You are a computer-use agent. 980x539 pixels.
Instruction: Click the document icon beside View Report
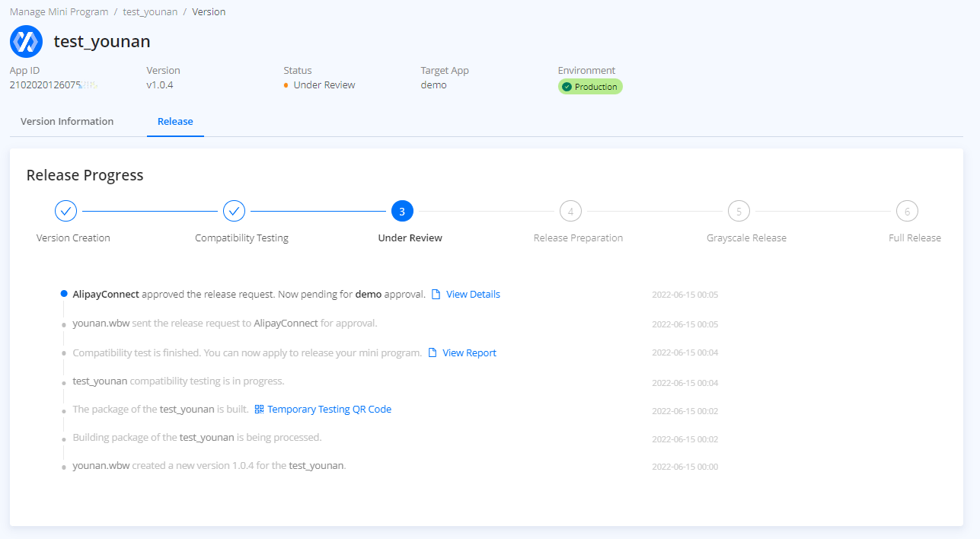pos(433,353)
